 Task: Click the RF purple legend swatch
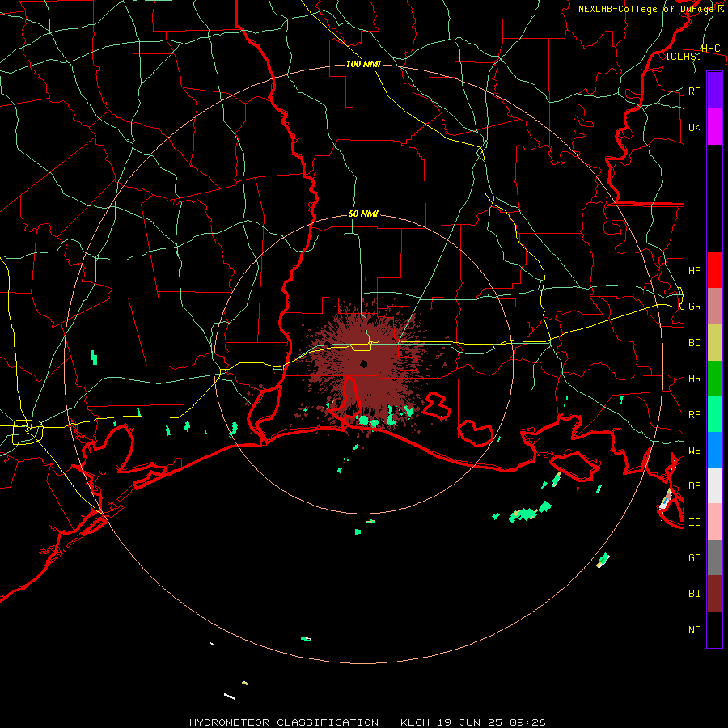pos(714,91)
